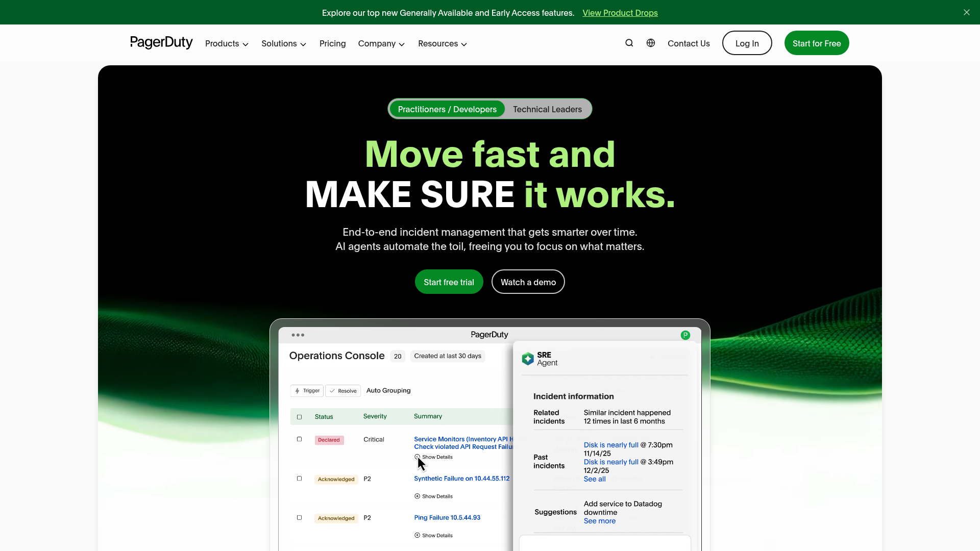Open Synthetic Failure on 10.44.55.112 link
Viewport: 980px width, 551px height.
[x=462, y=479]
